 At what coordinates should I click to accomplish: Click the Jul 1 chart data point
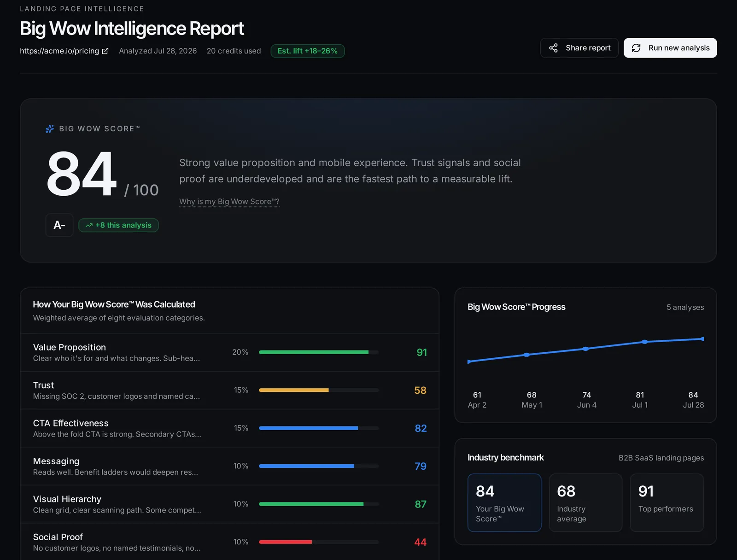pos(644,342)
